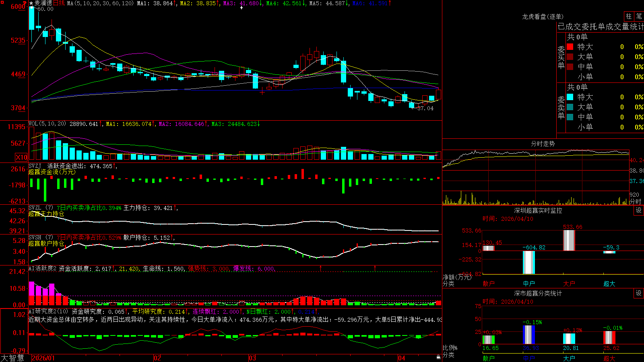Jump to the 02 month timeline marker
Screen dimensions: 644x362
(157, 358)
